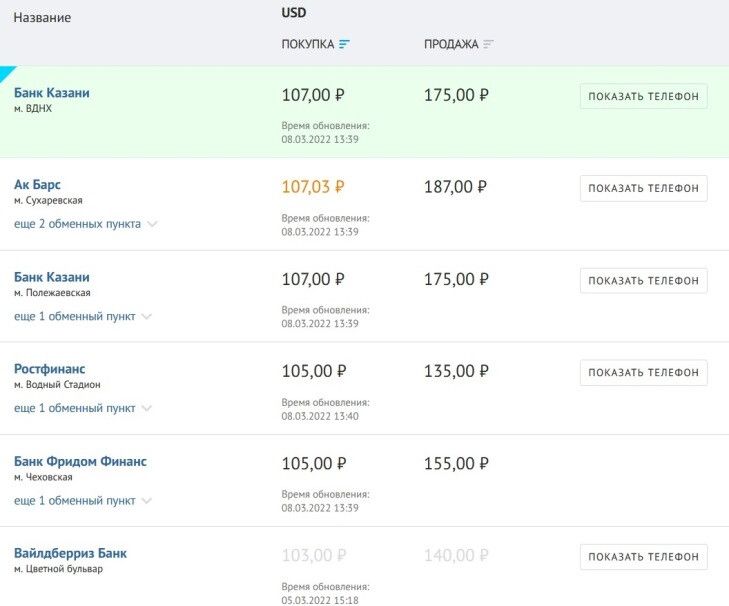
Task: Open Банк Казани link at м. Полежаевская
Action: click(52, 277)
